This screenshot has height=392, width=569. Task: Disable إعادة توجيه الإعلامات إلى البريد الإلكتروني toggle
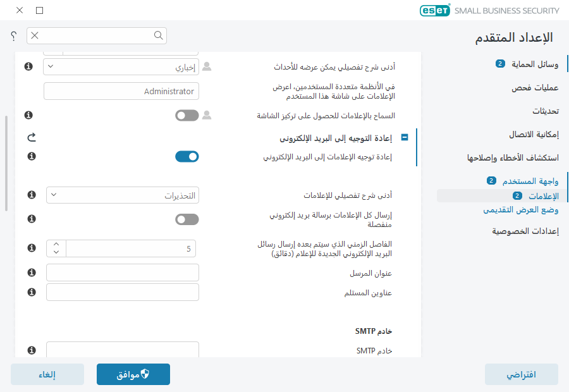click(x=187, y=156)
